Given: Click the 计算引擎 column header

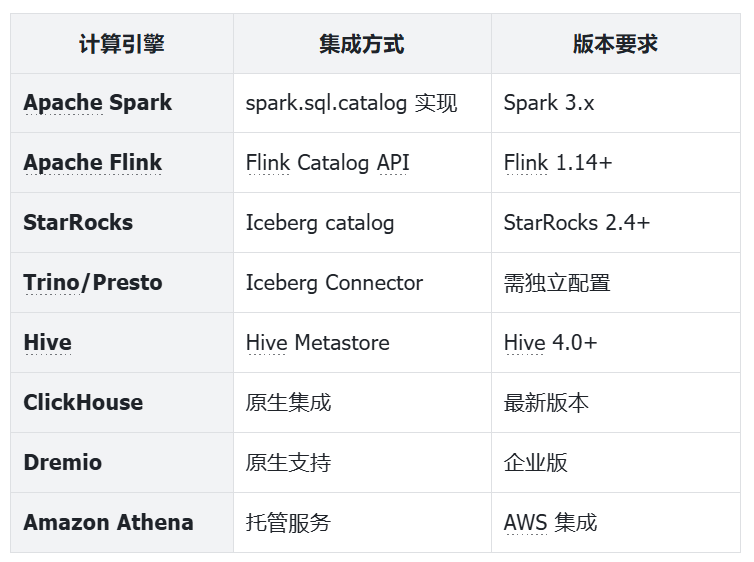Looking at the screenshot, I should 122,44.
